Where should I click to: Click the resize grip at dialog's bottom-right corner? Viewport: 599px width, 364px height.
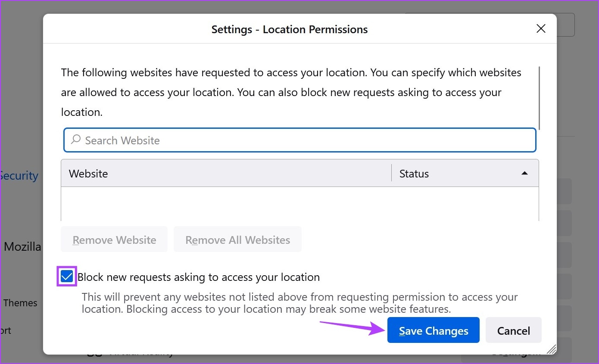pos(552,350)
